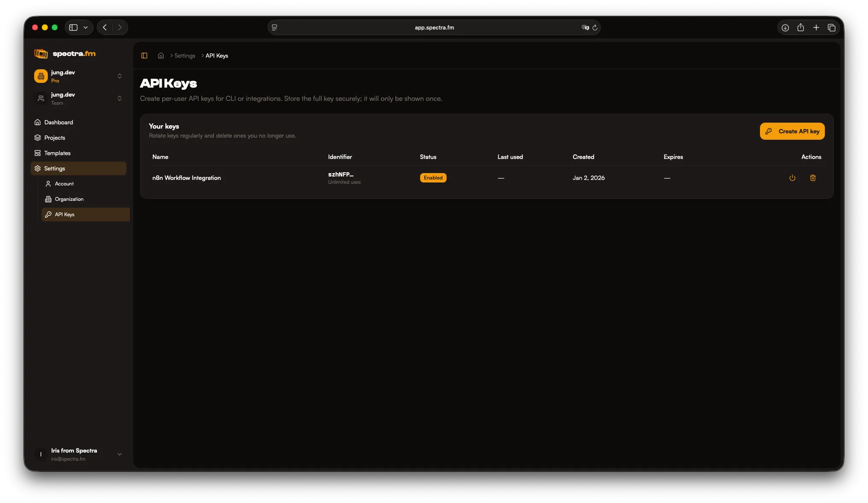This screenshot has width=868, height=503.
Task: Toggle the browser sidebar in the toolbar
Action: coord(73,27)
